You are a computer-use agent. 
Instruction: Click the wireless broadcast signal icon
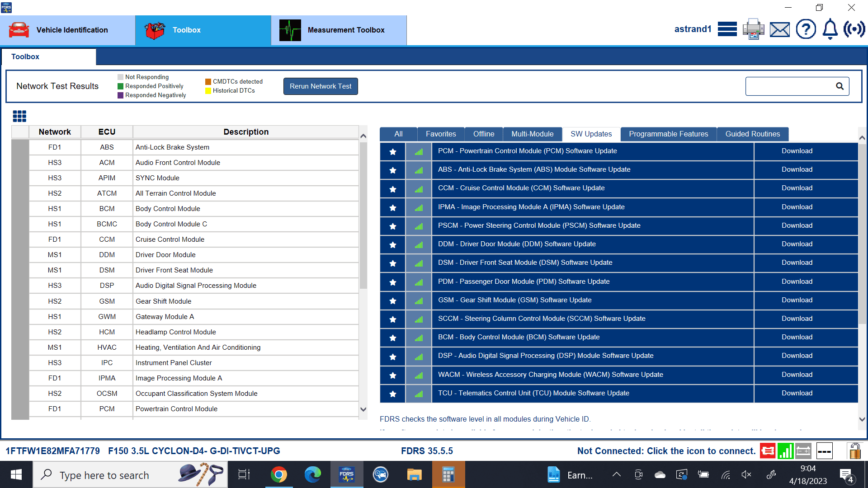[854, 29]
